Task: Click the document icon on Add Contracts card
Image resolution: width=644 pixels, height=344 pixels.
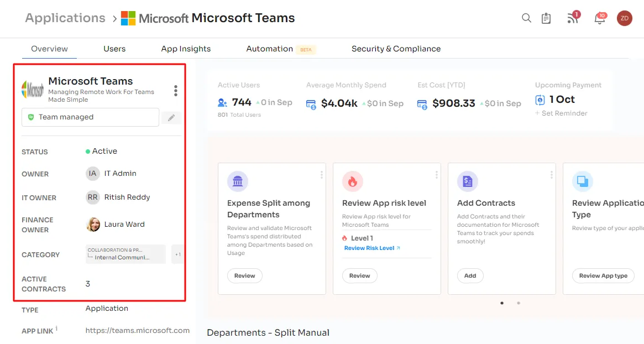Action: (x=468, y=181)
